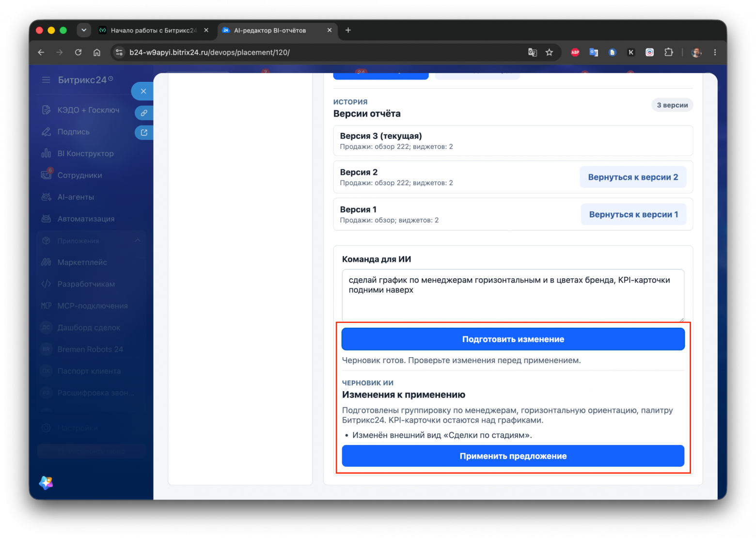Click Вернуться к версии 2
Viewport: 756px width, 538px height.
(633, 177)
